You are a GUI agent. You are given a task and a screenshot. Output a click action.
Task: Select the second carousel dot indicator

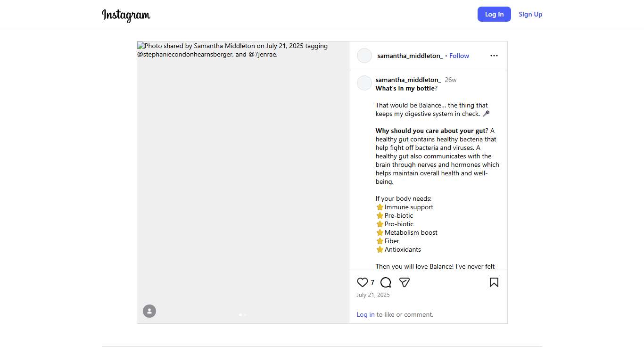point(245,314)
